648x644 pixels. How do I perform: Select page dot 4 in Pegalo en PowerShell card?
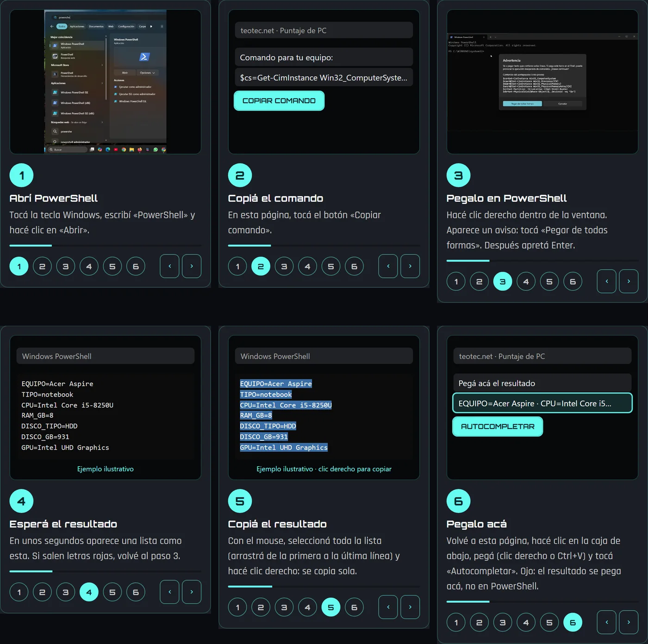[x=526, y=282]
